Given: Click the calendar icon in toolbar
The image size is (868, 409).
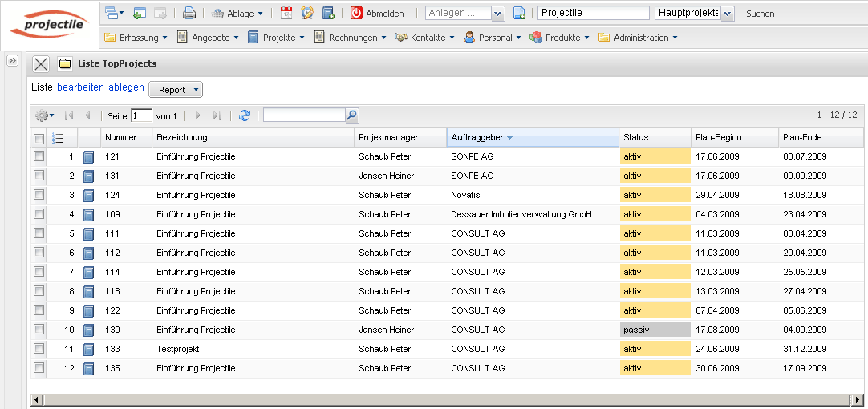Looking at the screenshot, I should [x=286, y=13].
